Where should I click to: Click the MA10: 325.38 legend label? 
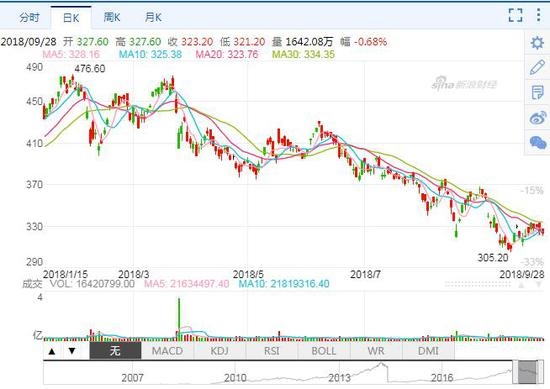click(150, 54)
